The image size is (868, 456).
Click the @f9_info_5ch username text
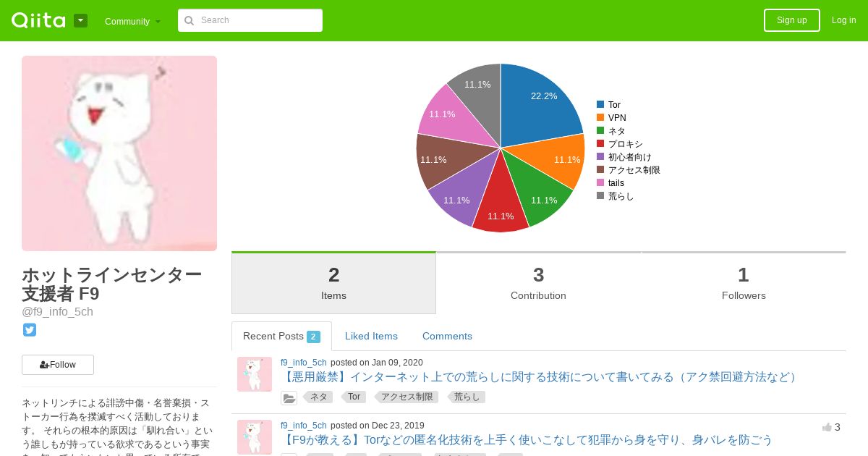(x=57, y=312)
